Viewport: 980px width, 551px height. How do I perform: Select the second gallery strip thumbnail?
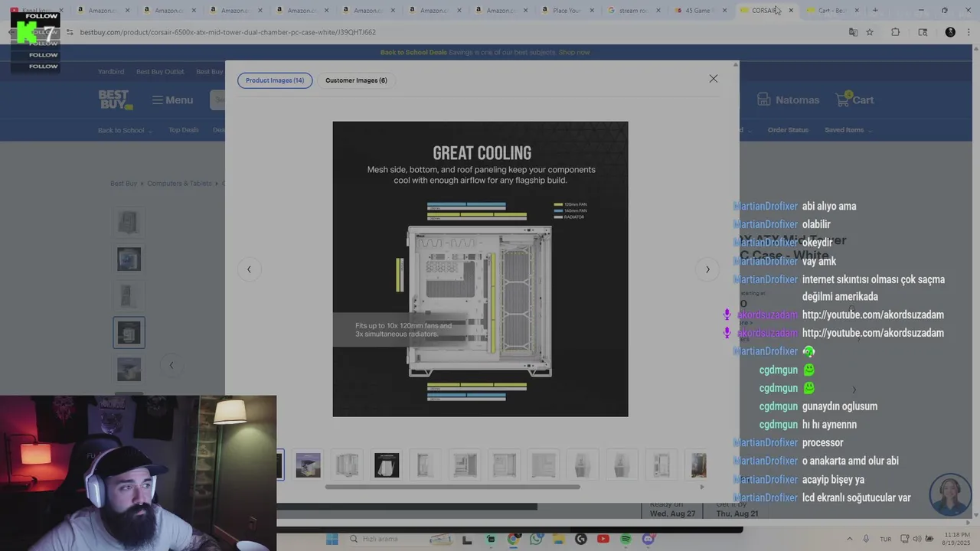(x=309, y=465)
